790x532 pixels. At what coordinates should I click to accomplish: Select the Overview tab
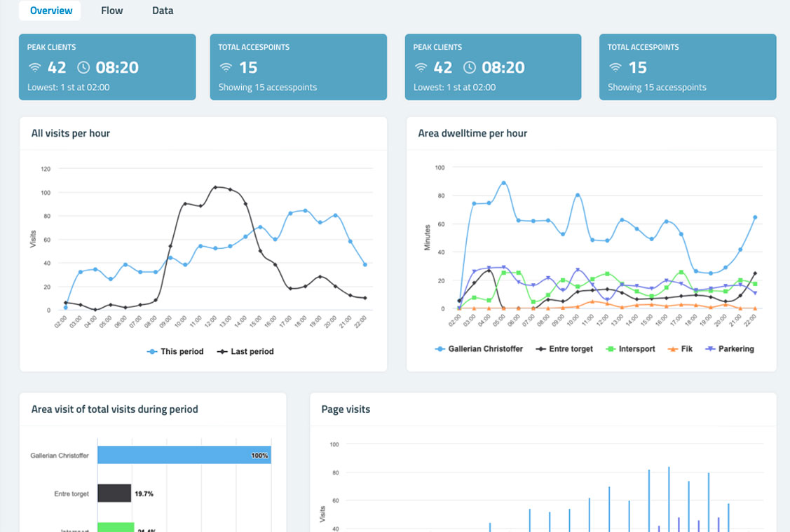pyautogui.click(x=50, y=11)
